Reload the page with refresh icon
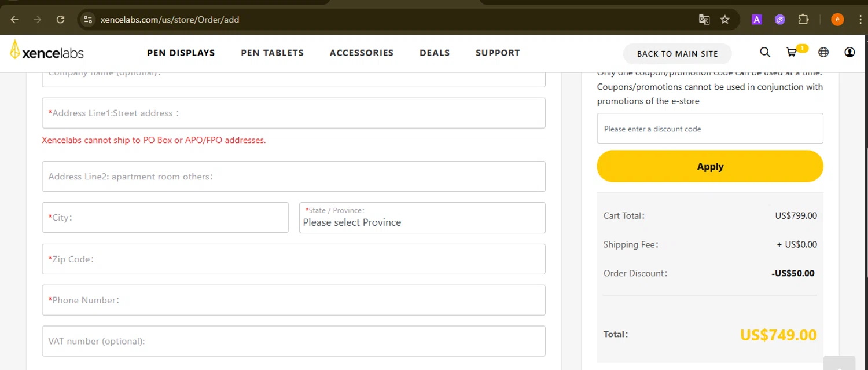This screenshot has height=370, width=868. [x=60, y=20]
